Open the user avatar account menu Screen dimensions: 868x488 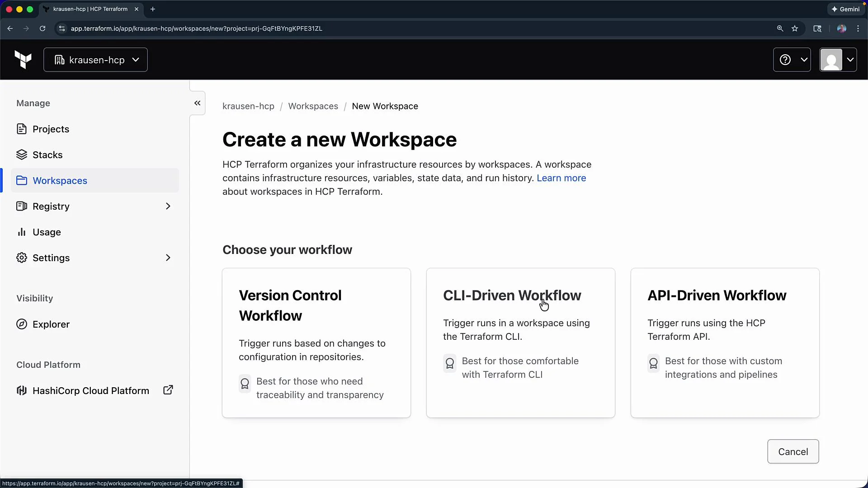pyautogui.click(x=838, y=60)
